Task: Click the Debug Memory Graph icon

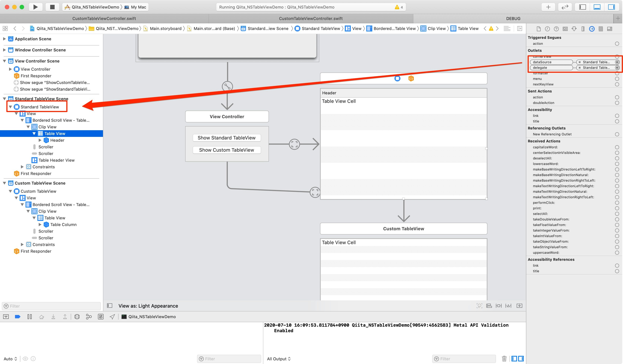Action: pyautogui.click(x=89, y=317)
